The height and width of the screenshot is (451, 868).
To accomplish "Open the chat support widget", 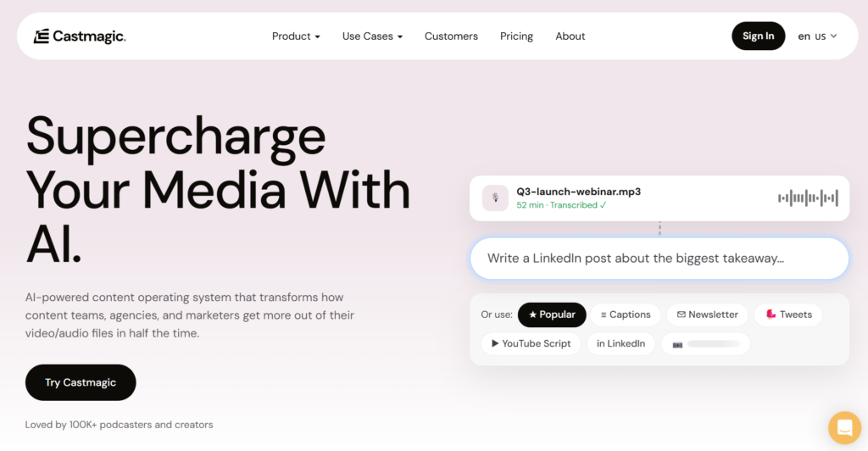I will point(845,428).
